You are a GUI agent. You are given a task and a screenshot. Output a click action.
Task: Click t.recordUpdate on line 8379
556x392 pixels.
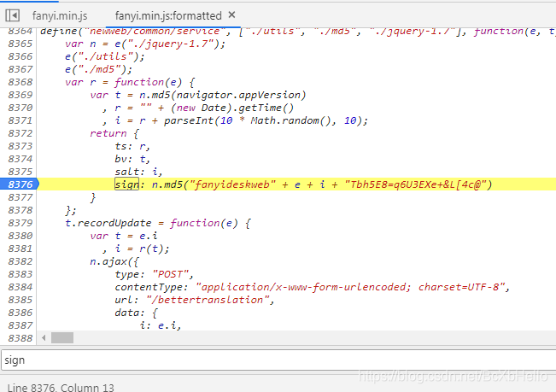tap(108, 223)
